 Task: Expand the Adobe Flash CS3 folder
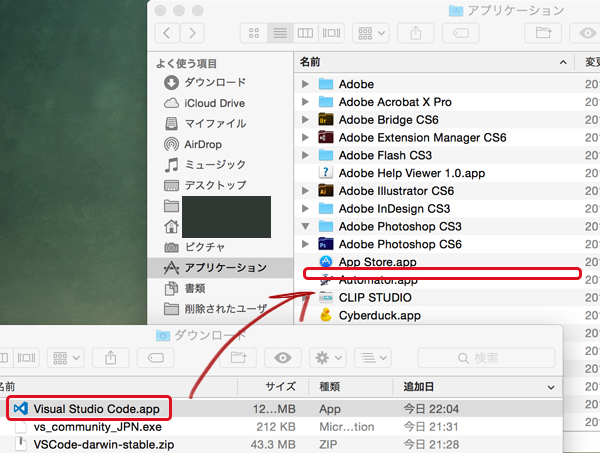tap(305, 155)
